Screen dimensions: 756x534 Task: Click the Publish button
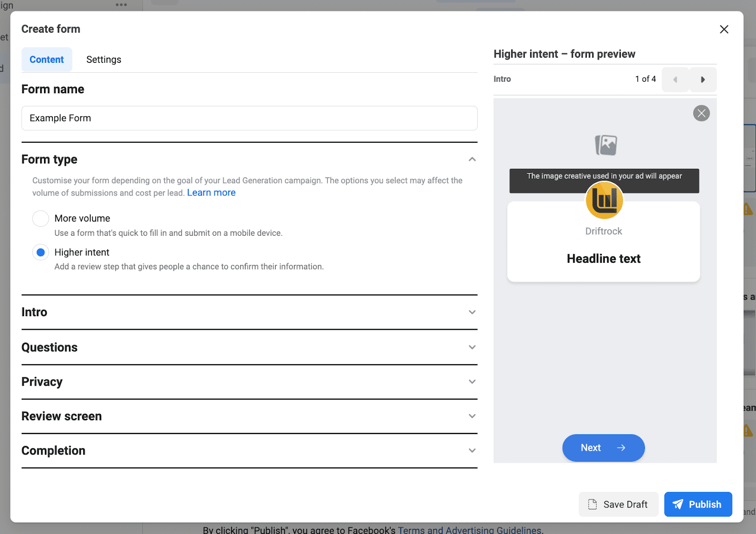coord(698,504)
